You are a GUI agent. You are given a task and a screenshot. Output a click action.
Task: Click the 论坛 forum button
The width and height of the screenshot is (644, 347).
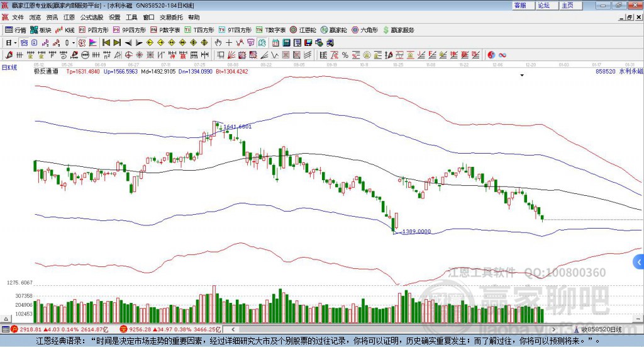coord(547,5)
